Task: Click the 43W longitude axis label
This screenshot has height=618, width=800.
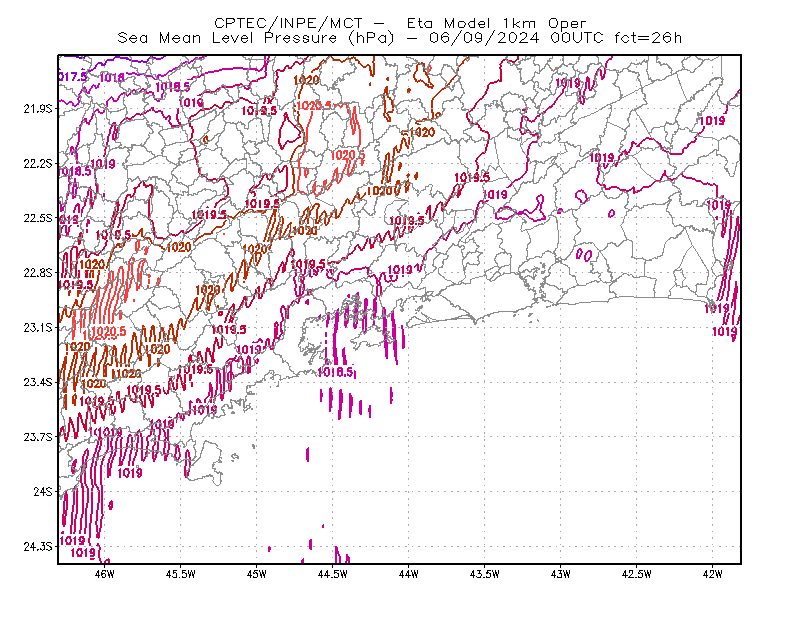Action: [x=561, y=574]
